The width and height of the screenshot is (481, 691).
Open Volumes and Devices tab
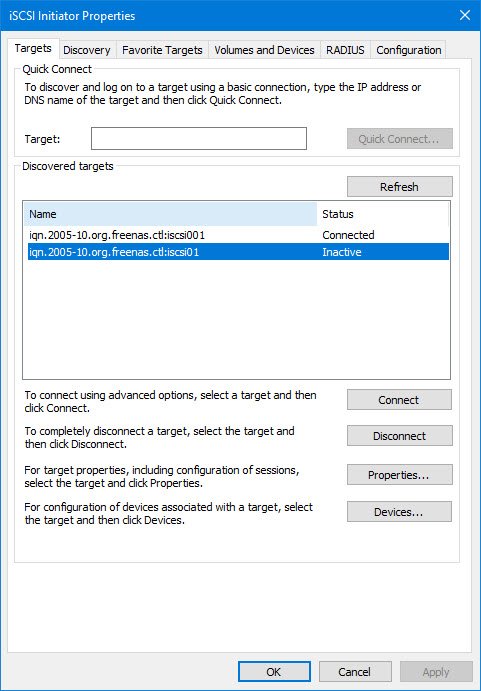tap(264, 50)
